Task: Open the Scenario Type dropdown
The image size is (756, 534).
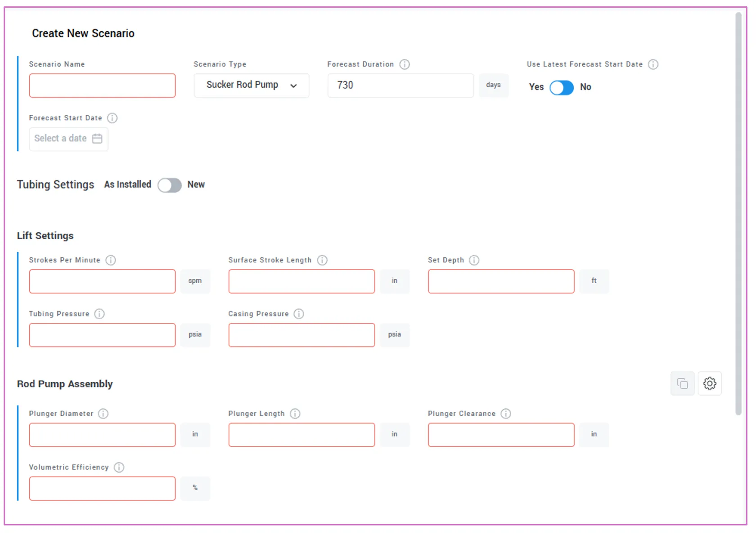Action: click(252, 86)
